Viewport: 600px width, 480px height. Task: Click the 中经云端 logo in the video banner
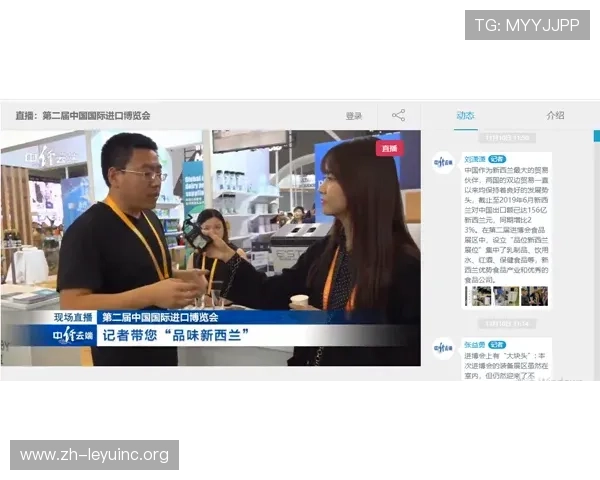pyautogui.click(x=73, y=335)
